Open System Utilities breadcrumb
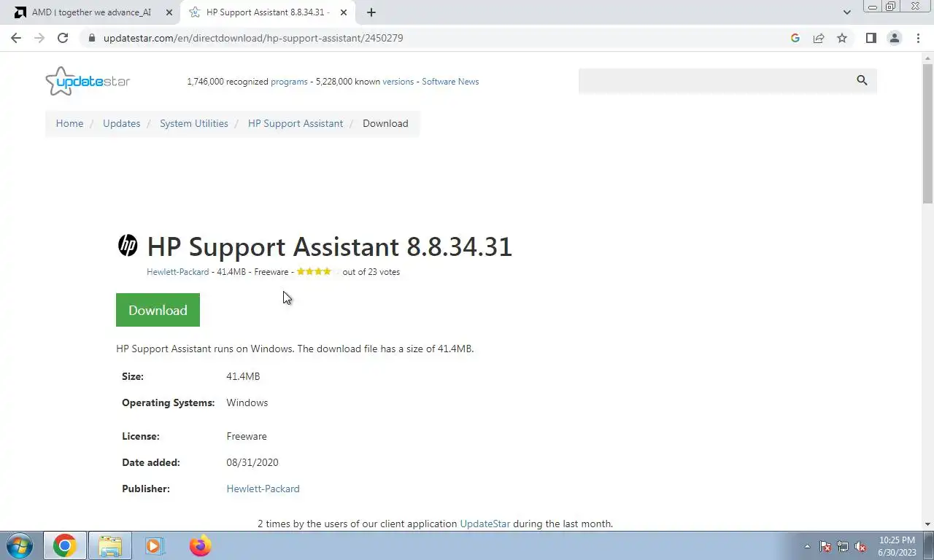934x560 pixels. pyautogui.click(x=194, y=123)
